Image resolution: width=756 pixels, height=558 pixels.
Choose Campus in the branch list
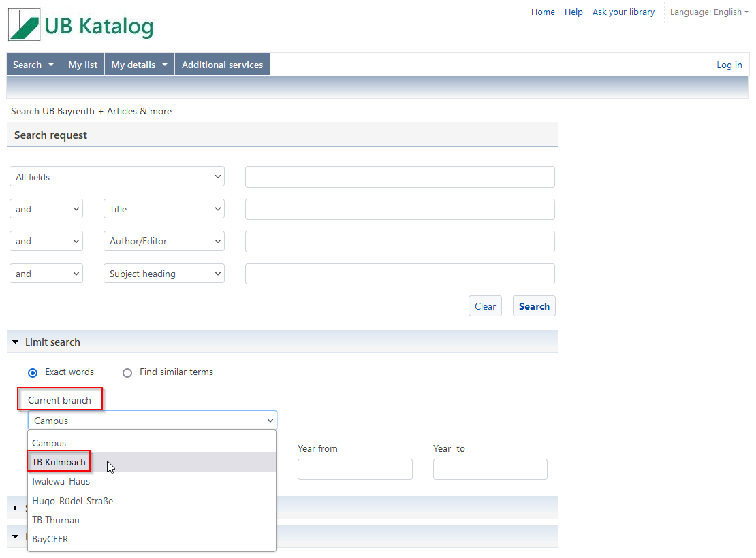coord(152,443)
